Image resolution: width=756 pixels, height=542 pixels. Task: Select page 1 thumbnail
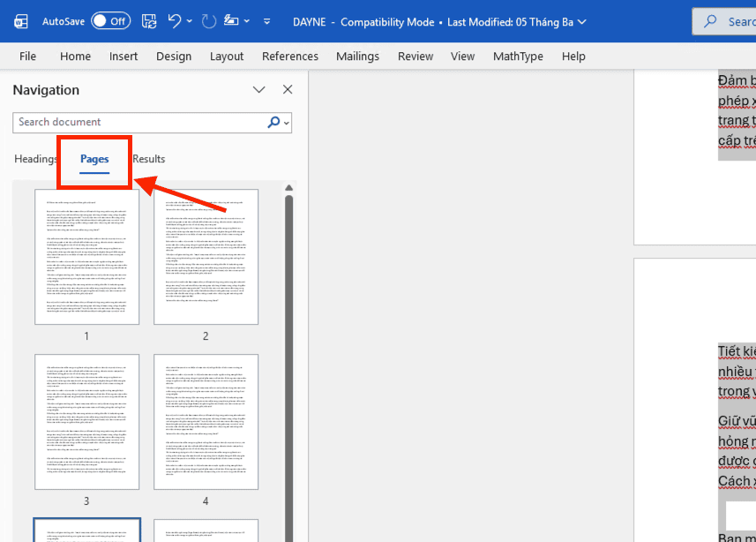tap(86, 257)
